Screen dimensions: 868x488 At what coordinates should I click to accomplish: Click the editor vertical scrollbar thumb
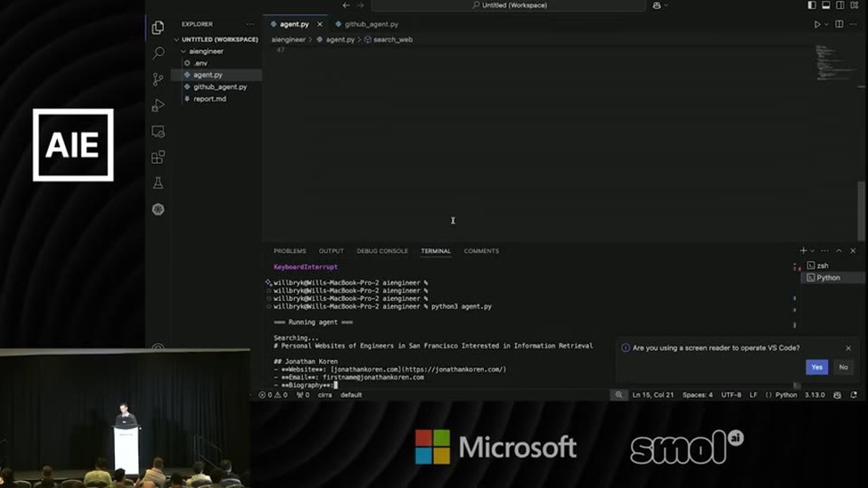tap(861, 210)
